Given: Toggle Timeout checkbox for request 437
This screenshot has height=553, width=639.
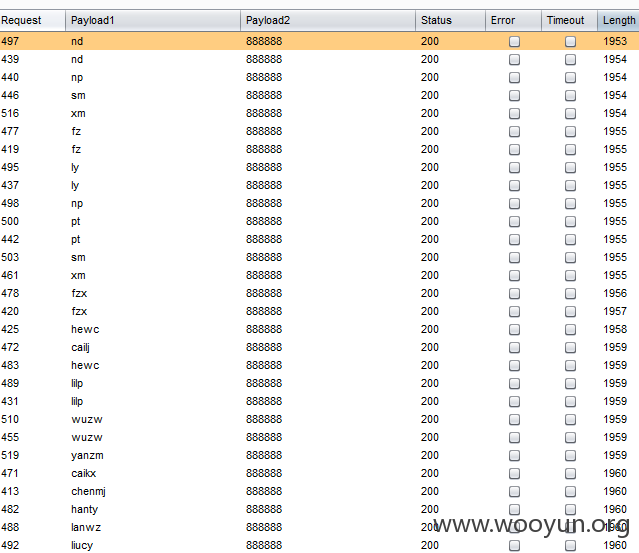Looking at the screenshot, I should click(x=571, y=185).
